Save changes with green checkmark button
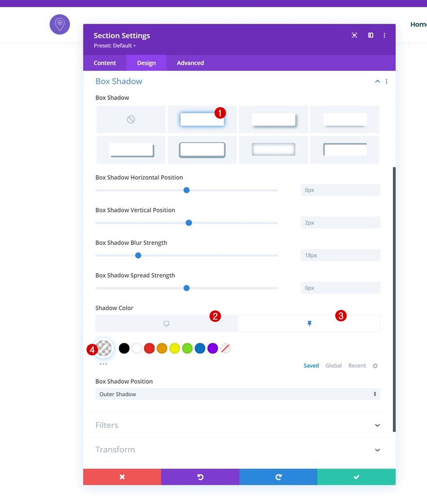Viewport: 427px width, 504px height. pyautogui.click(x=356, y=477)
